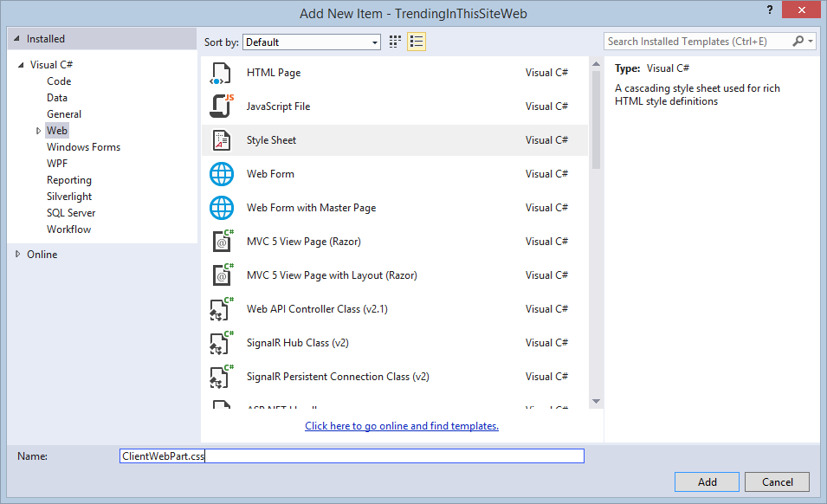Viewport: 827px width, 504px height.
Task: Select SignalR Hub Class (v2) text
Action: point(298,343)
